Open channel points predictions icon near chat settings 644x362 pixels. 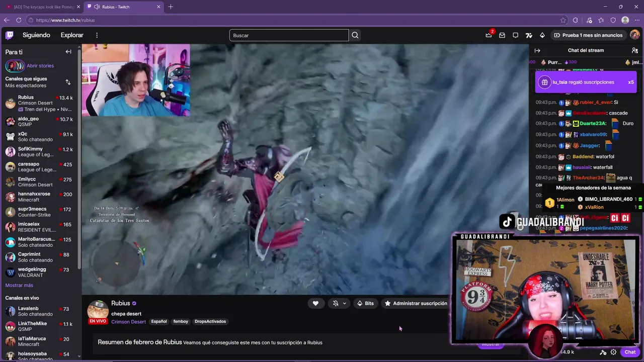[x=603, y=352]
